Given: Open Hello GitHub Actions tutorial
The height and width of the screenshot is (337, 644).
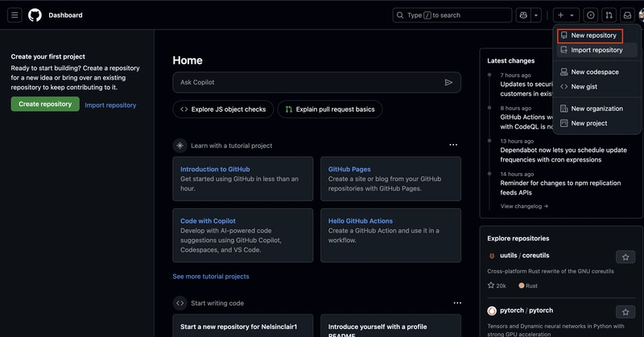Looking at the screenshot, I should point(360,221).
